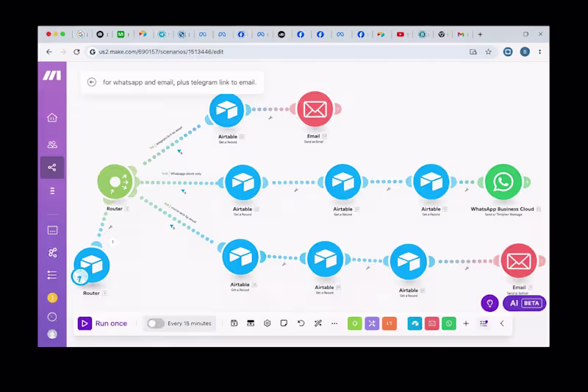Open the Scenarios share icon in sidebar

tap(52, 167)
